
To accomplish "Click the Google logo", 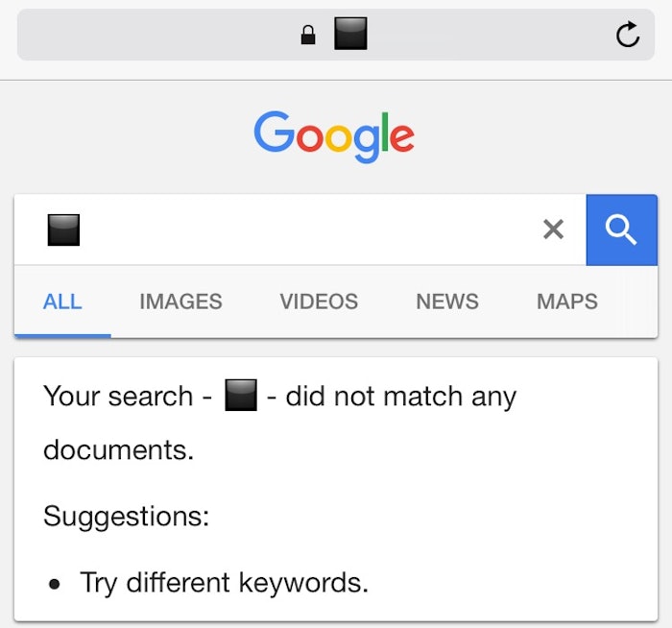I will click(334, 135).
